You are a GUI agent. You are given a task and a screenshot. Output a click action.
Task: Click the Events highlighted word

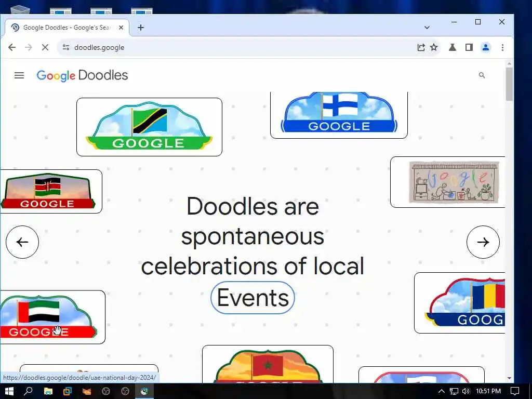coord(253,298)
